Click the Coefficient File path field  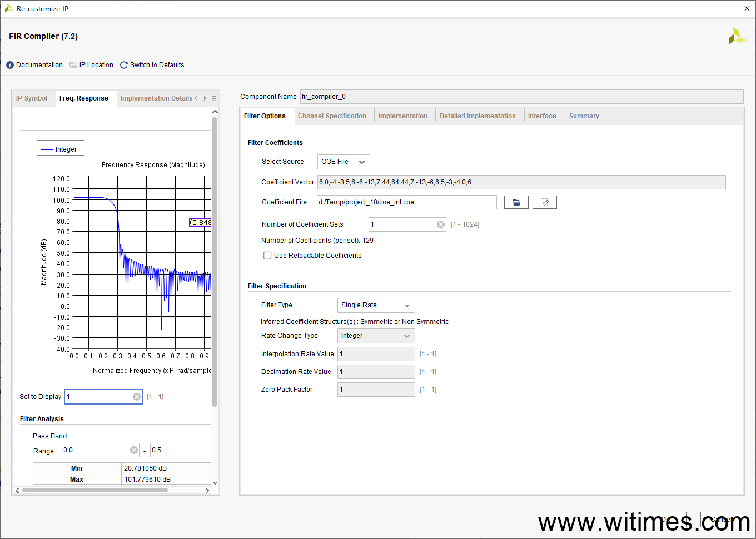(x=407, y=202)
